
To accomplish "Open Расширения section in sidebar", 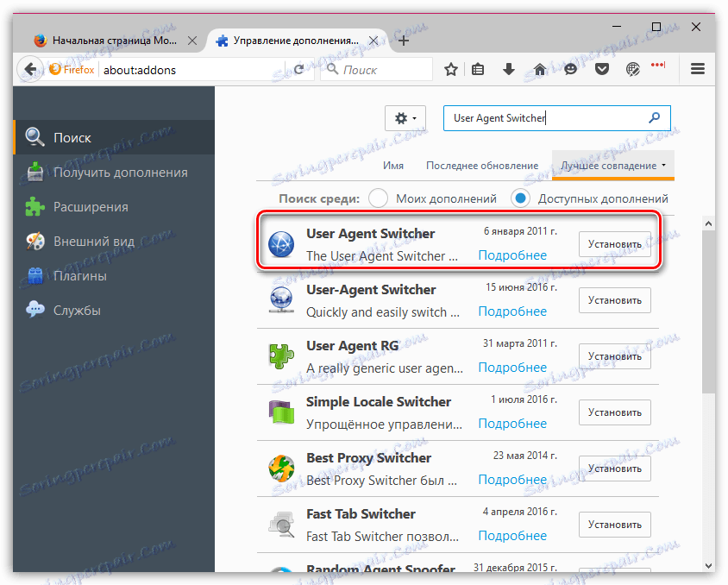I will [x=114, y=206].
